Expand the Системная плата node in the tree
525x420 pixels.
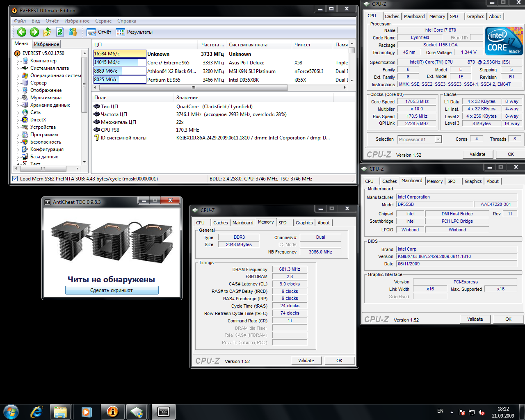(18, 68)
